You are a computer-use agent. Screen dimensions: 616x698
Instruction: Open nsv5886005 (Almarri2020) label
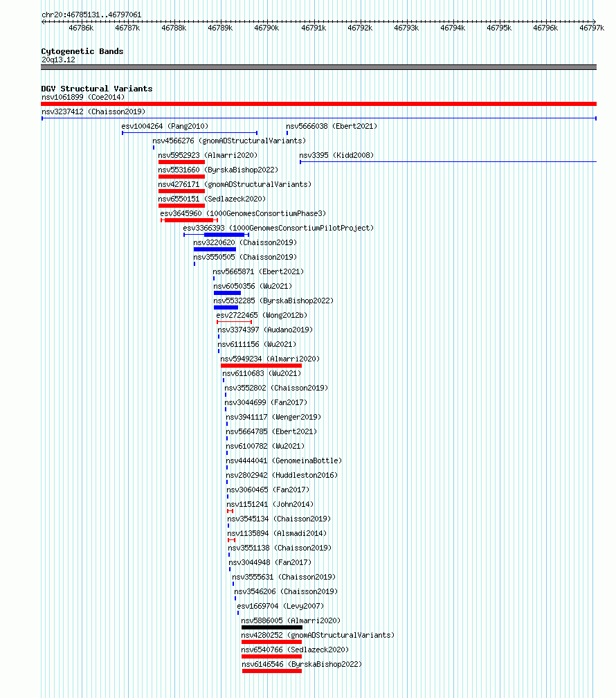(291, 620)
